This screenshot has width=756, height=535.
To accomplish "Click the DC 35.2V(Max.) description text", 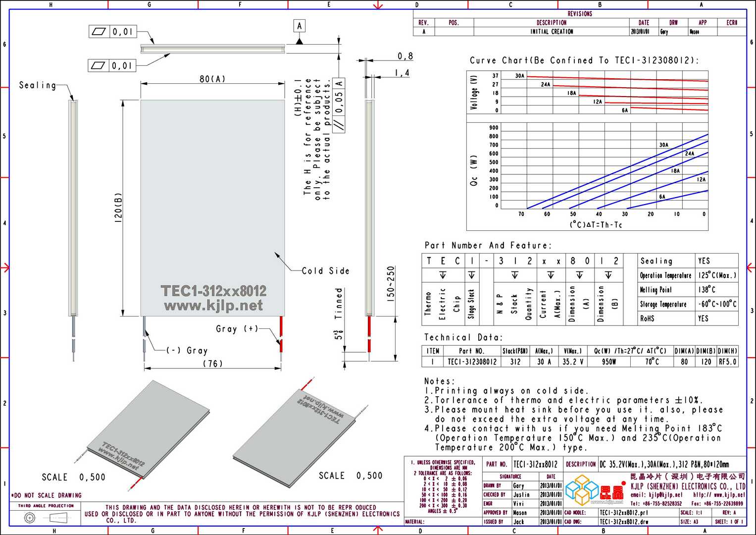I will coord(664,464).
